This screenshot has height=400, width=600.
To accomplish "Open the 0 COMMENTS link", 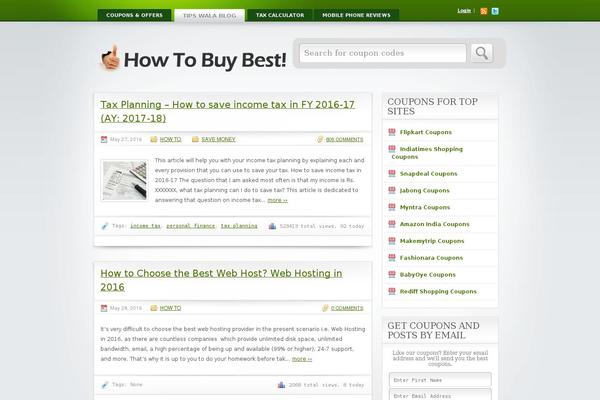I will [347, 308].
